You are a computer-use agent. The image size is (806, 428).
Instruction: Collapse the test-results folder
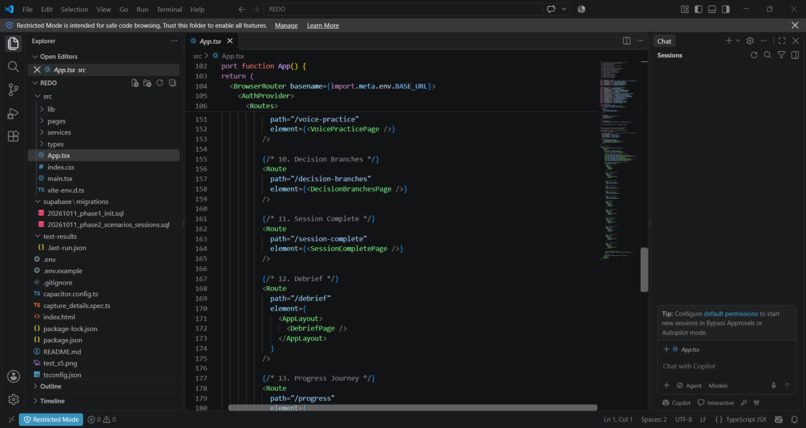[60, 236]
